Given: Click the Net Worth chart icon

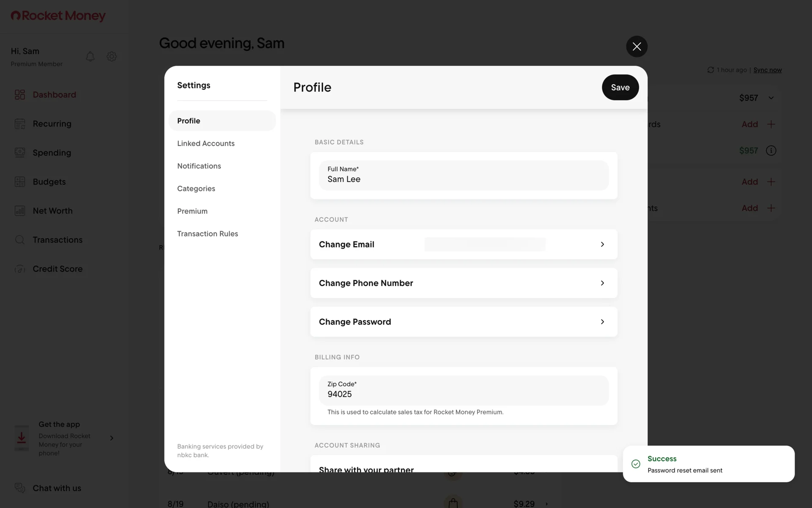Looking at the screenshot, I should [20, 211].
